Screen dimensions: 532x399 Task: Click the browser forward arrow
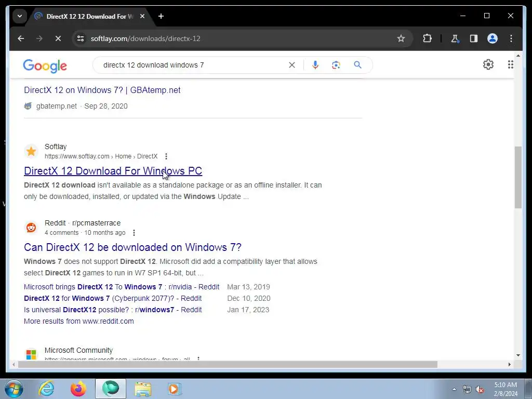point(39,38)
